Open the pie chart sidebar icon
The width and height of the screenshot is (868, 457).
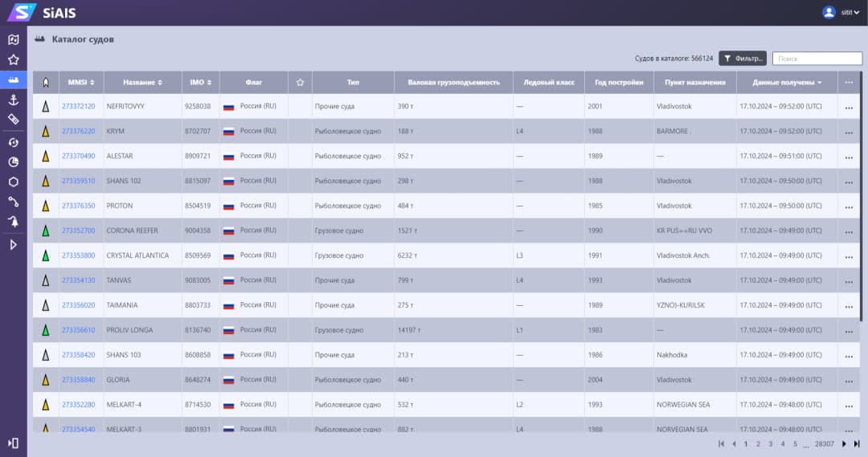[13, 161]
